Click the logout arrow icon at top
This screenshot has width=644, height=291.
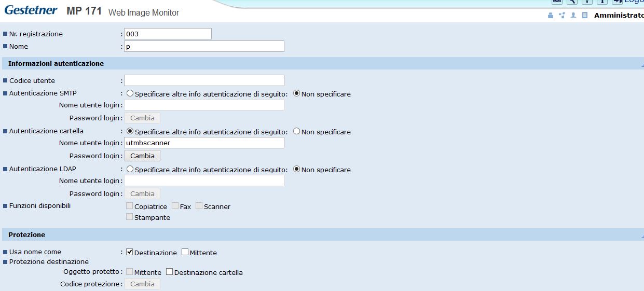pyautogui.click(x=616, y=2)
